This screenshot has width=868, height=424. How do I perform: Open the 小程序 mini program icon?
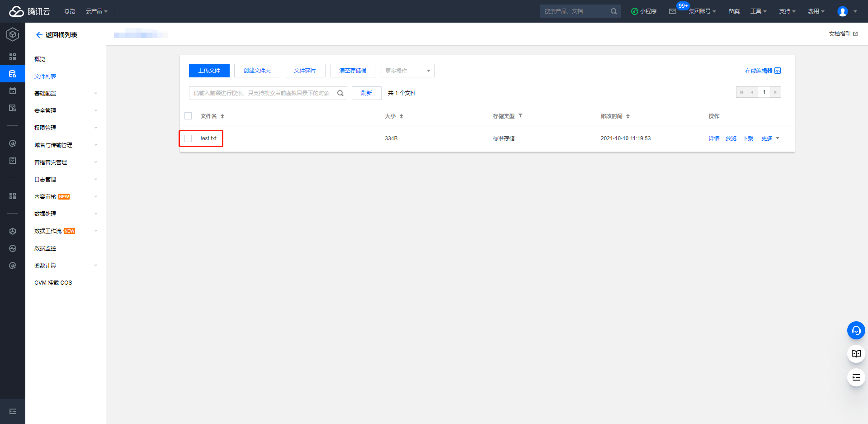[635, 11]
